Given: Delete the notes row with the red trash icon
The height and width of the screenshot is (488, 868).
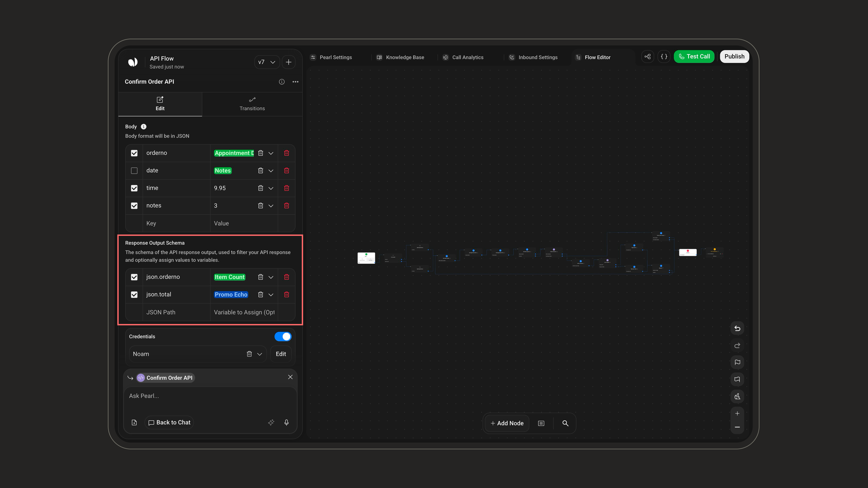Looking at the screenshot, I should [286, 205].
